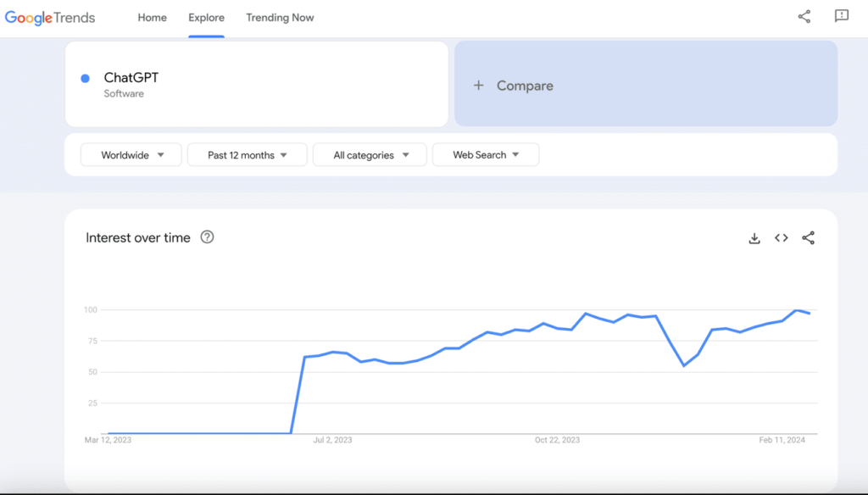868x495 pixels.
Task: Open the All categories dropdown
Action: click(370, 155)
